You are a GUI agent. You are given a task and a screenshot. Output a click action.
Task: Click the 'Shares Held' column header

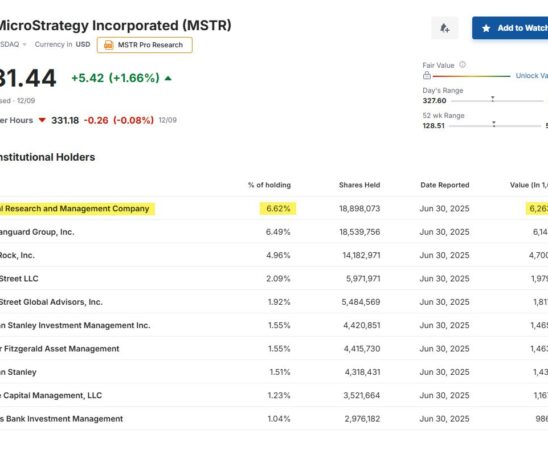point(360,185)
